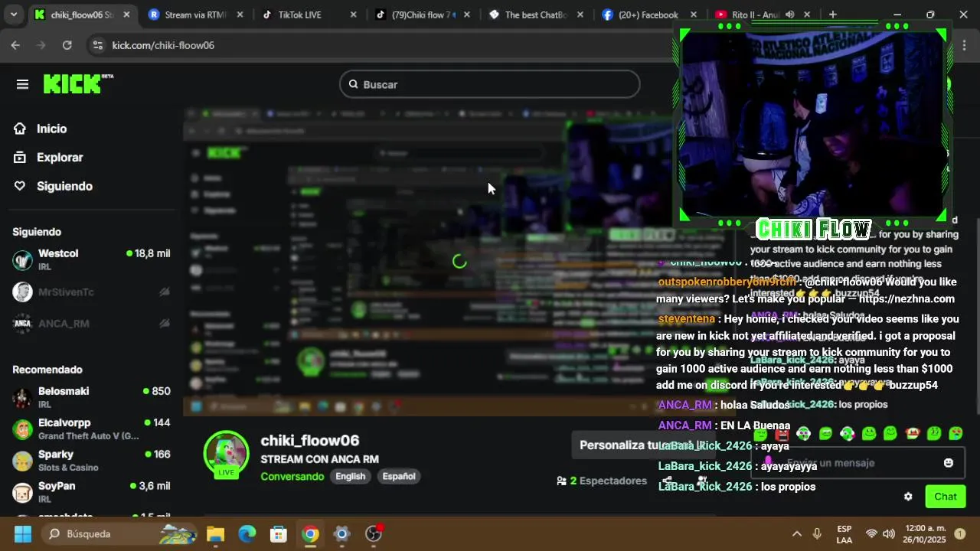Click the green KICK logo
This screenshot has width=980, height=551.
[77, 83]
